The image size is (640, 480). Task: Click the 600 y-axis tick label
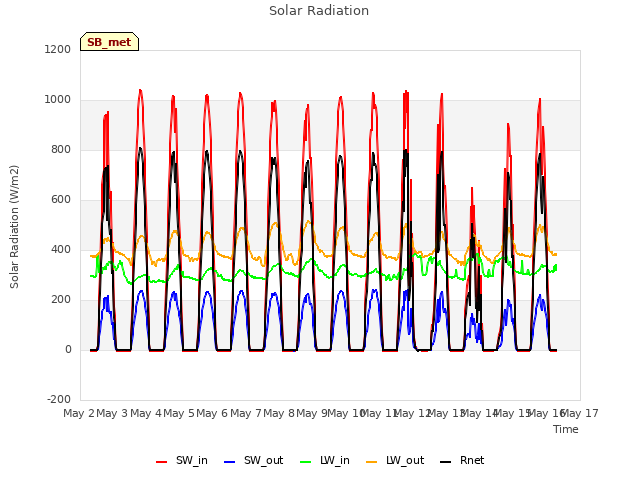point(61,200)
